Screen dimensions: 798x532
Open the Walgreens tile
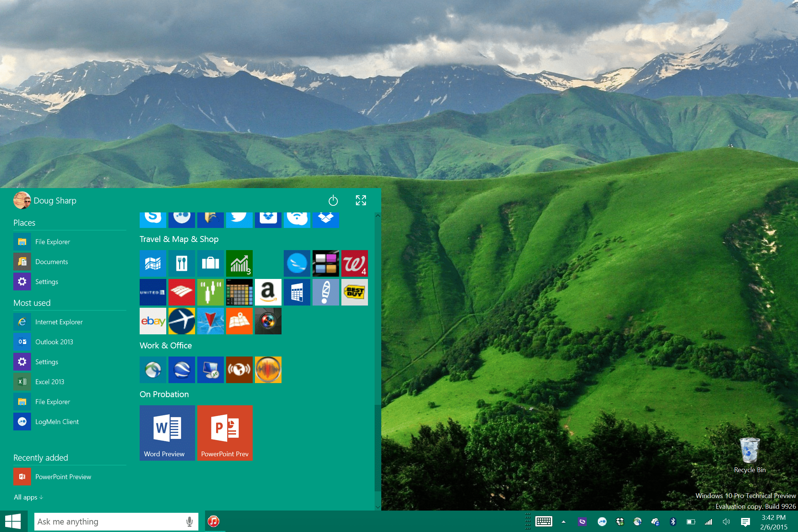[x=354, y=263]
